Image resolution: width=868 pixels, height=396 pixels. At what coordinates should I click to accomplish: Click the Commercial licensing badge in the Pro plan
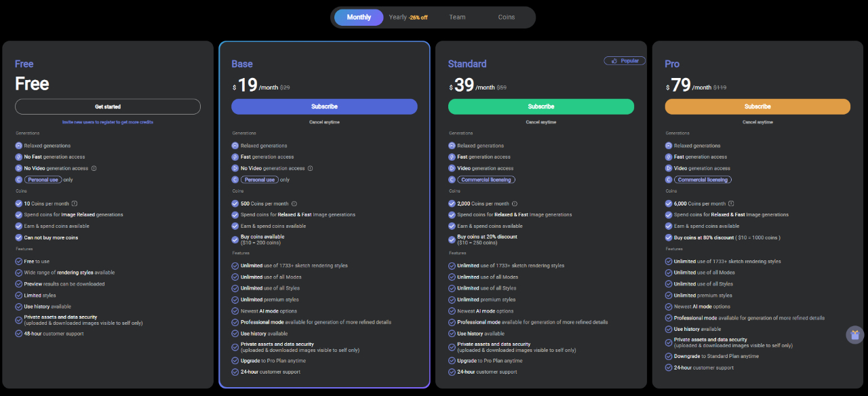703,180
